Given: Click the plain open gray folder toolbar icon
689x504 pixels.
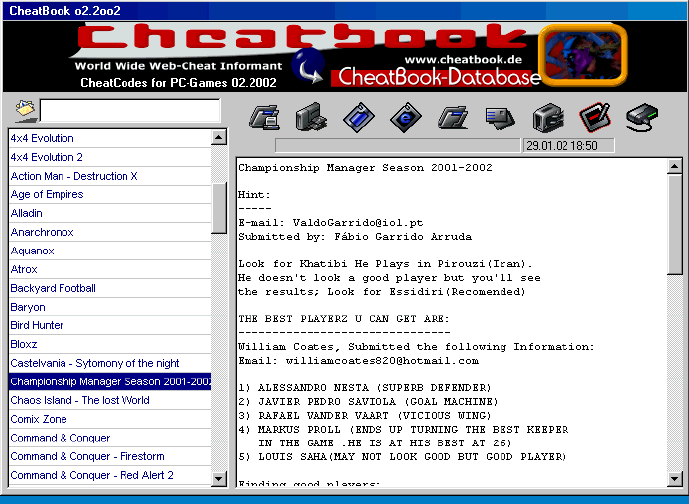Looking at the screenshot, I should pos(453,117).
